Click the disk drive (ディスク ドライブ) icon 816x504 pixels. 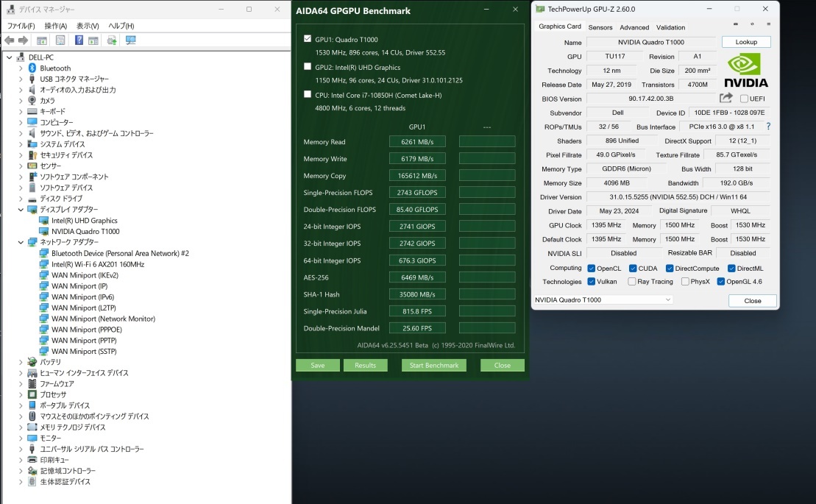32,199
